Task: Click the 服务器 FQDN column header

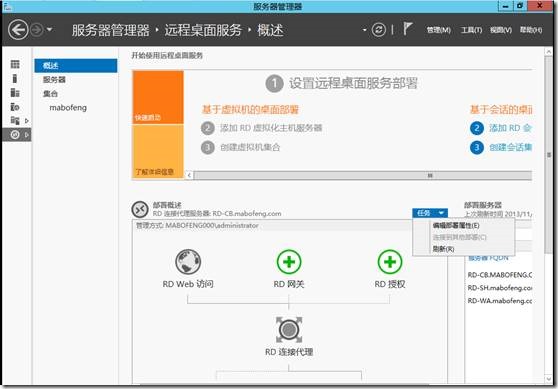Action: click(488, 258)
